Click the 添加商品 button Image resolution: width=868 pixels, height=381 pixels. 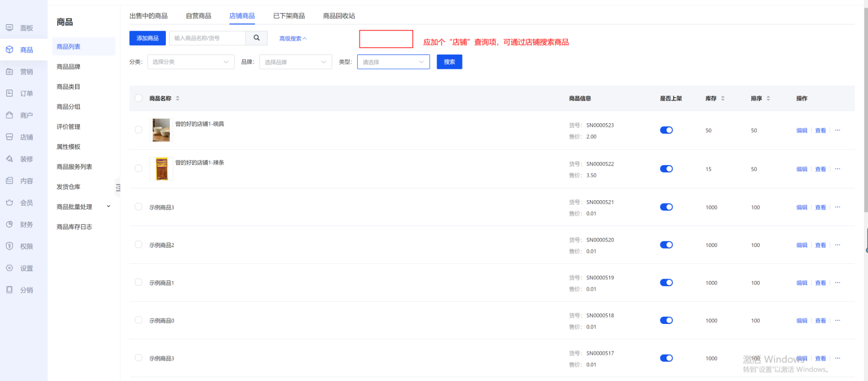[148, 38]
